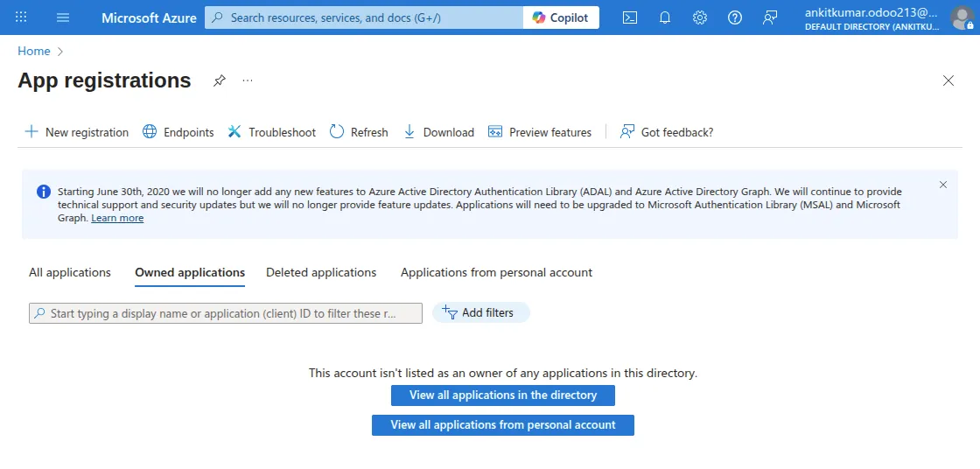Click the Refresh circular arrow icon
Screen dimensions: 980x469
[x=337, y=132]
